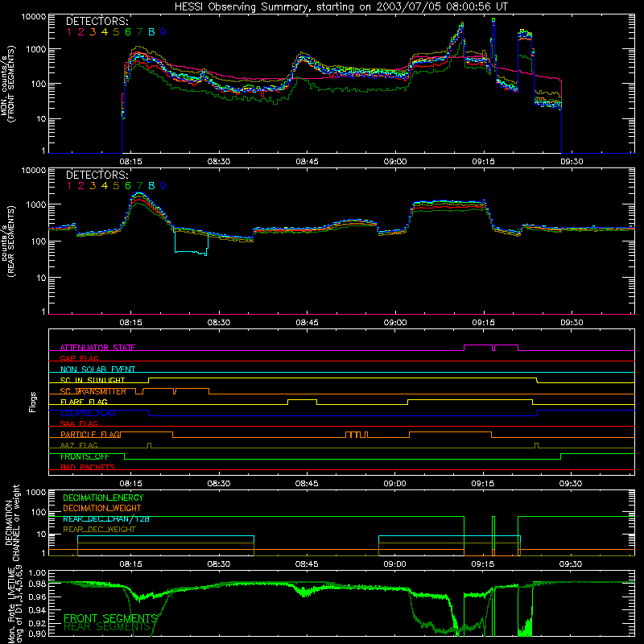Select detector 7 in front segments legend
Screen dimensions: 644x644
pyautogui.click(x=139, y=32)
